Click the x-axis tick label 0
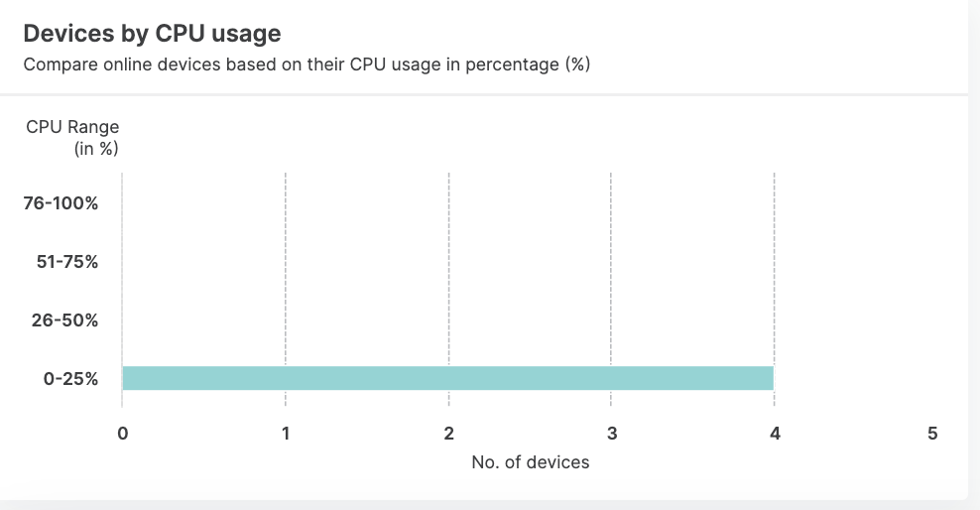 122,434
